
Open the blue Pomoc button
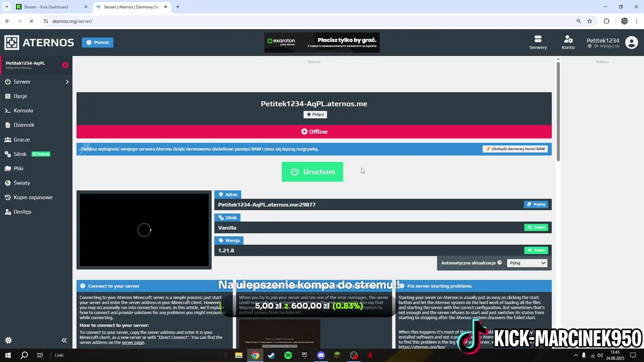98,42
